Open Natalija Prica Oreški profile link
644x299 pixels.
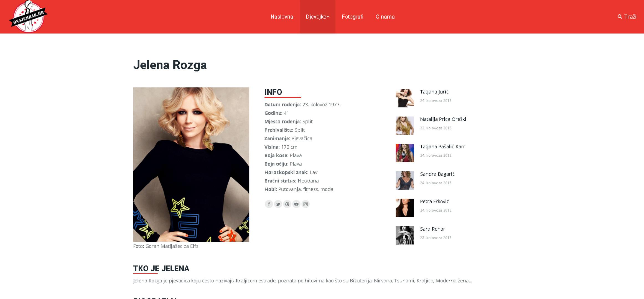click(x=443, y=119)
